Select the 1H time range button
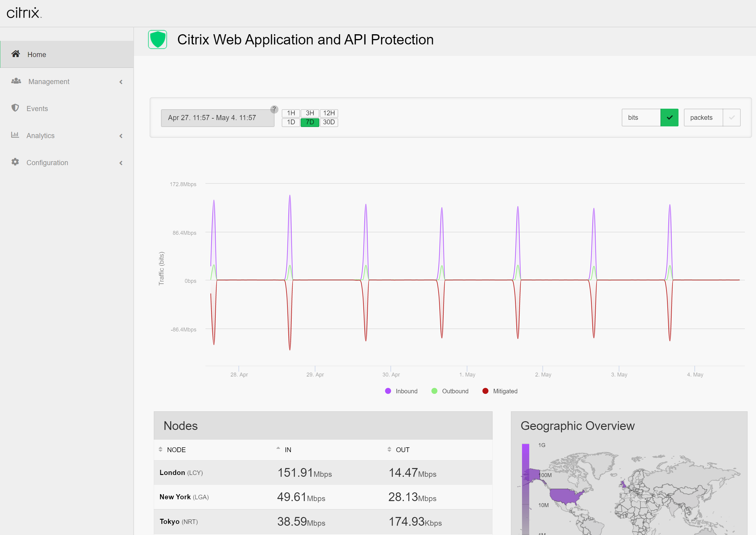This screenshot has height=535, width=756. (x=291, y=113)
